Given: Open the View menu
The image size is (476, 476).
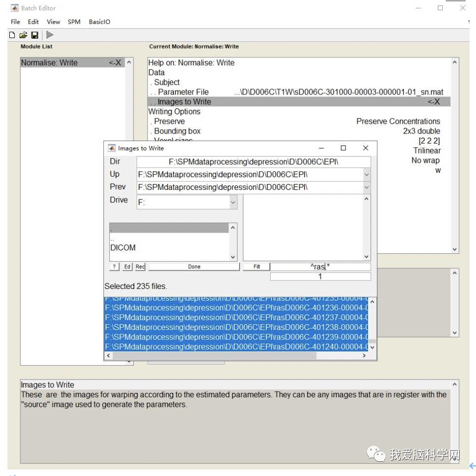Looking at the screenshot, I should (53, 22).
